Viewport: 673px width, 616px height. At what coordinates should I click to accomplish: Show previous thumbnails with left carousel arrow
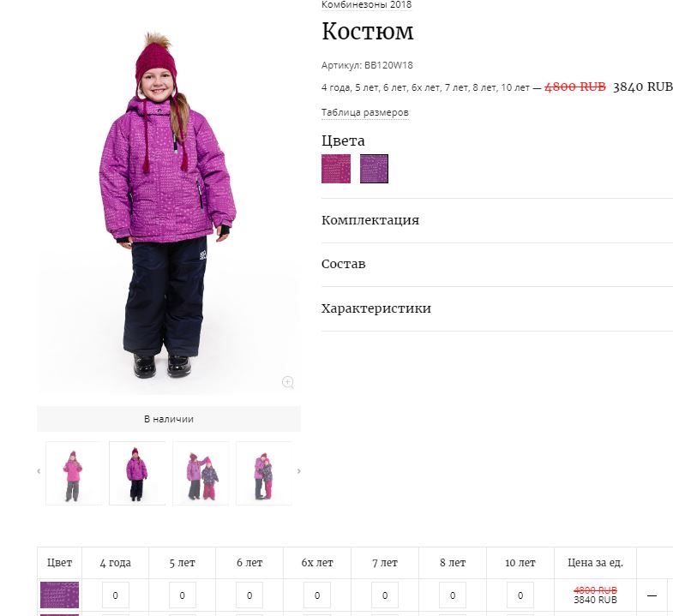coord(39,471)
